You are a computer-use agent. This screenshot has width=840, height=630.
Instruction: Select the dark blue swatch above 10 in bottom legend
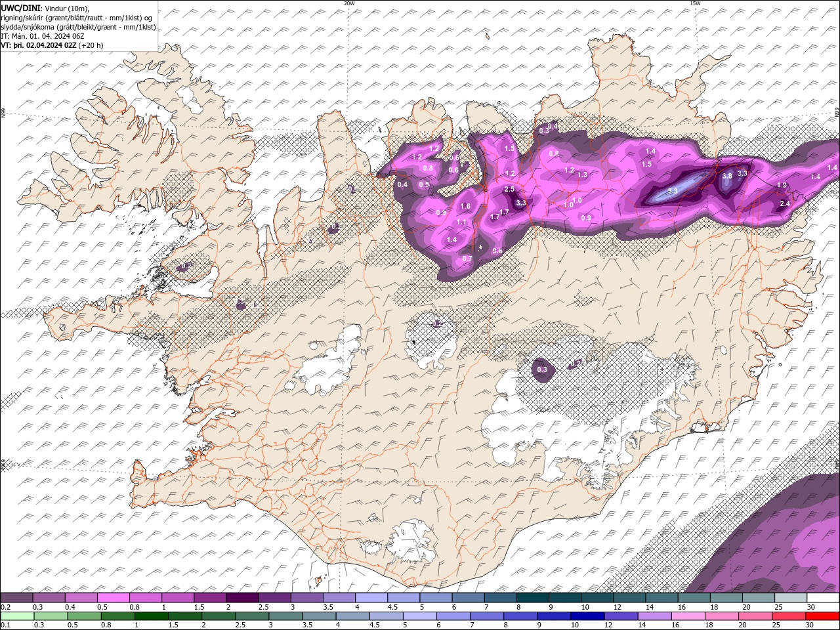click(587, 616)
